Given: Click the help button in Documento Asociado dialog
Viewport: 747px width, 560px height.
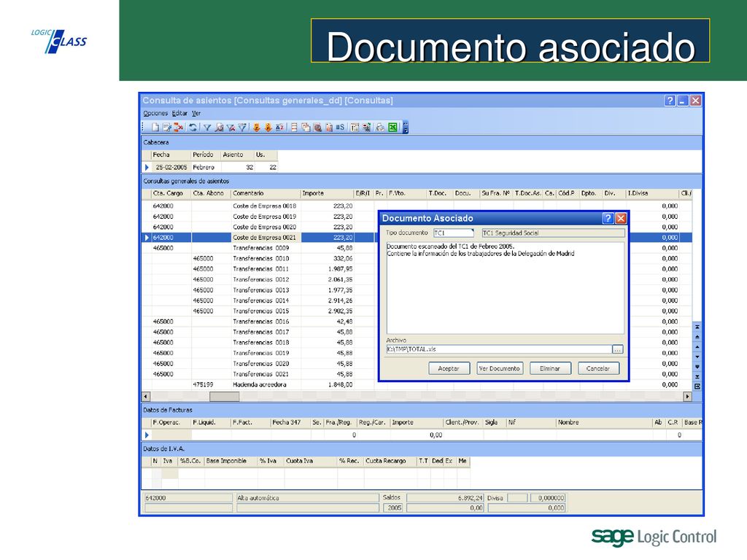Looking at the screenshot, I should pyautogui.click(x=608, y=218).
